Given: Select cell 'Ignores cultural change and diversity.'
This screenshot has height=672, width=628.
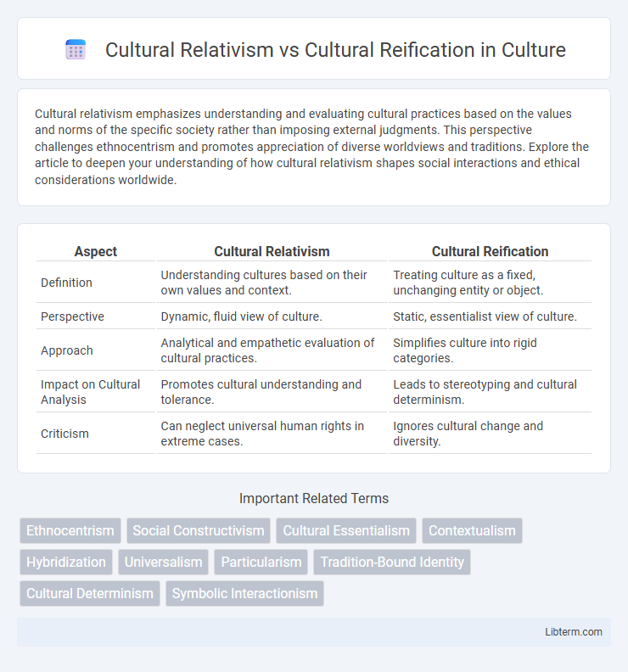Looking at the screenshot, I should point(490,434).
